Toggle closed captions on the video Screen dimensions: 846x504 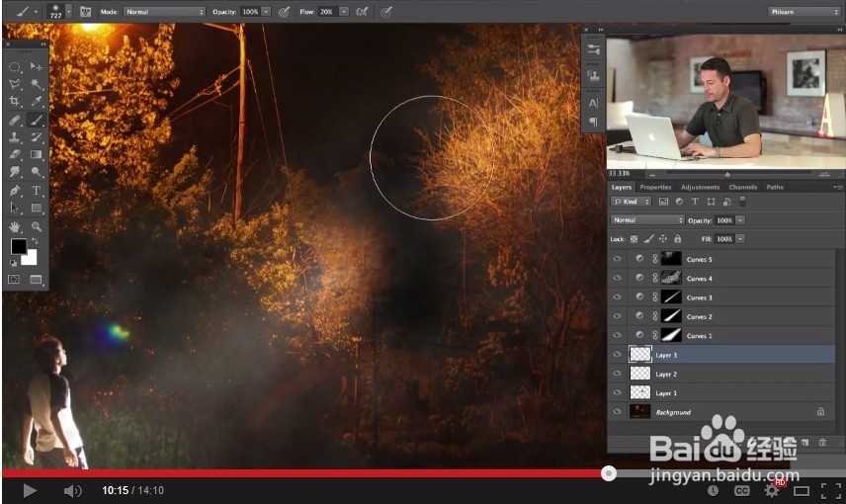[x=742, y=490]
